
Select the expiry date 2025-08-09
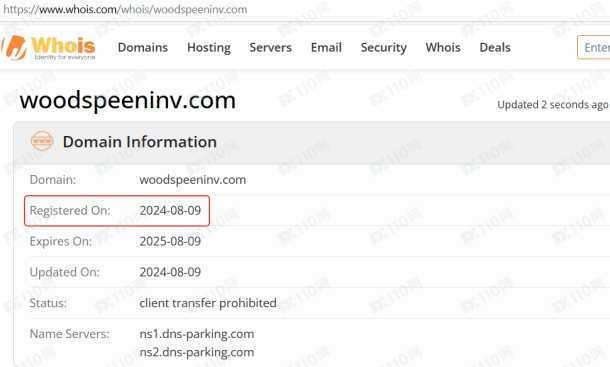tap(170, 241)
